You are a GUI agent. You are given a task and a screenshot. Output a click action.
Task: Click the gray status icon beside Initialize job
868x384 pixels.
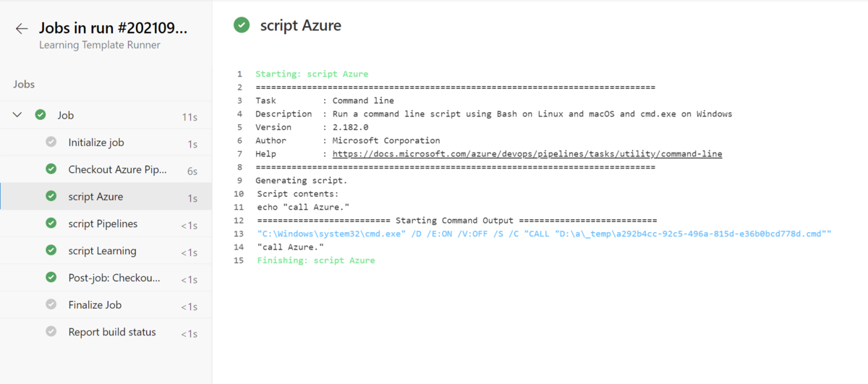[51, 142]
